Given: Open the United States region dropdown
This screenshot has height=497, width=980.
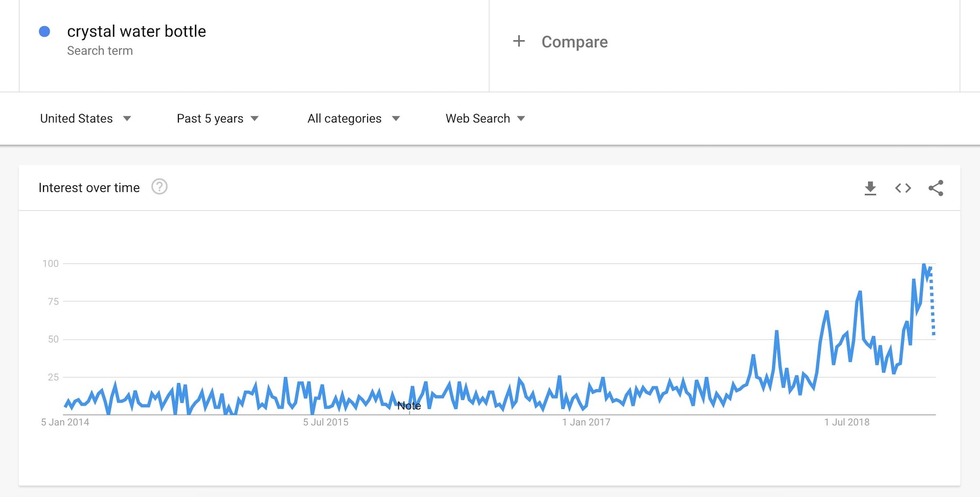Looking at the screenshot, I should point(85,119).
